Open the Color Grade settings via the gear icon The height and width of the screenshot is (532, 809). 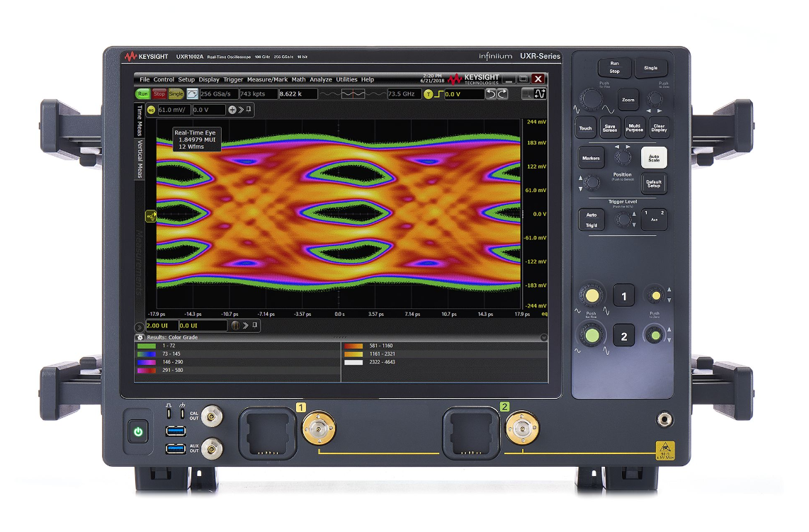coord(140,337)
